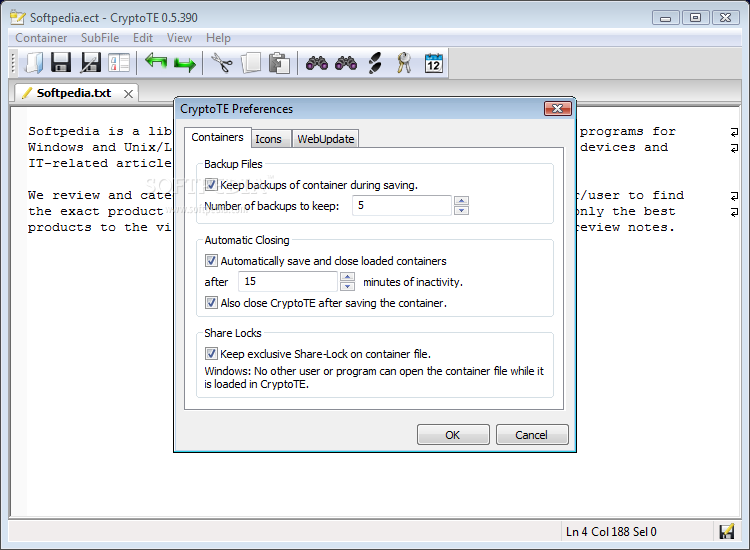
Task: Click the inactivity minutes input field
Action: click(288, 281)
